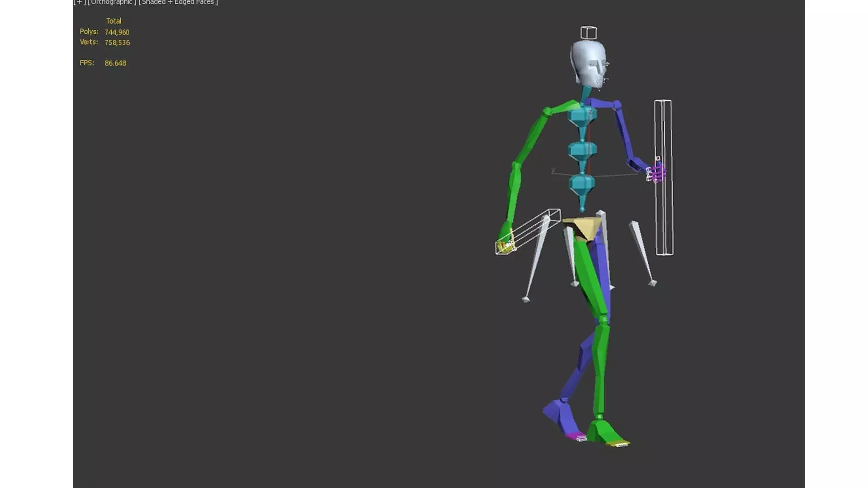Select the wireframe box helper above the head

click(589, 33)
